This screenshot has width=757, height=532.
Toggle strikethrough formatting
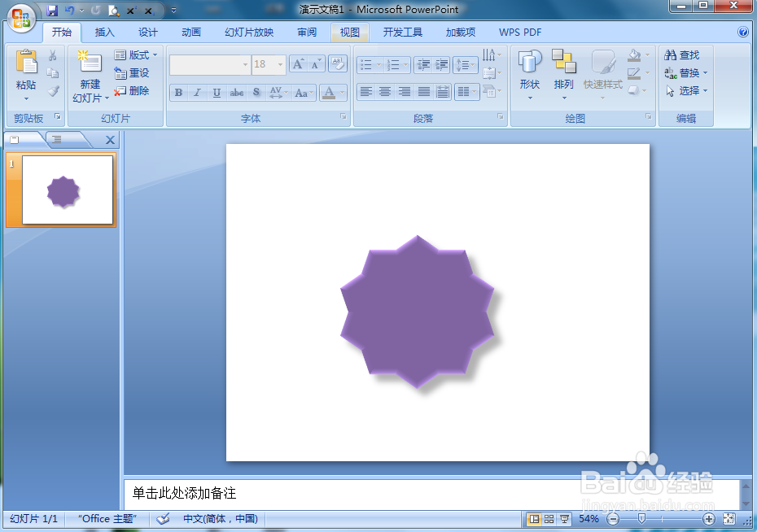(237, 93)
